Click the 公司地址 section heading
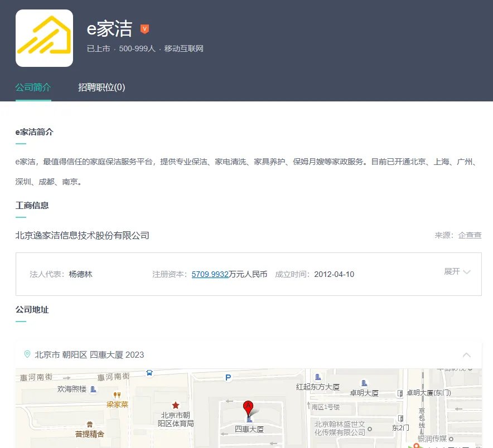 click(32, 310)
